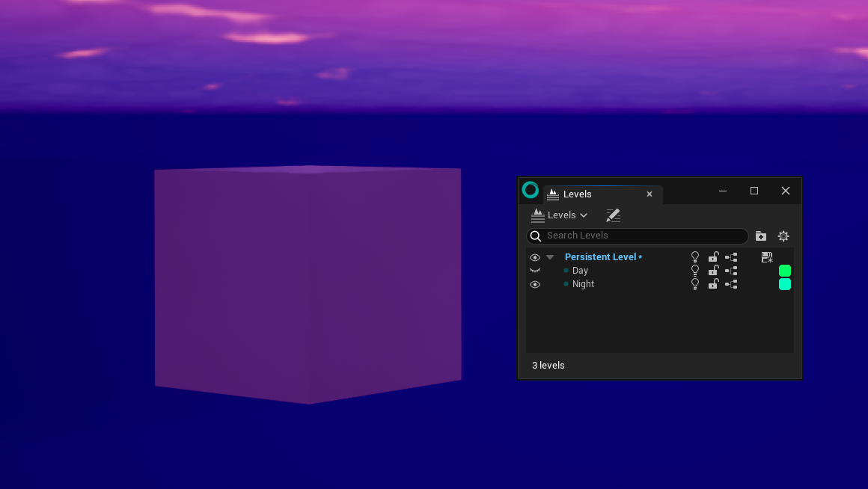The width and height of the screenshot is (868, 489).
Task: Open the Levels panel settings gear
Action: click(x=783, y=236)
